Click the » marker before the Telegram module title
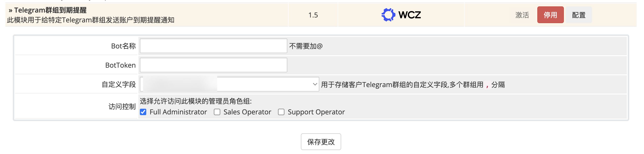The width and height of the screenshot is (644, 154). click(11, 10)
